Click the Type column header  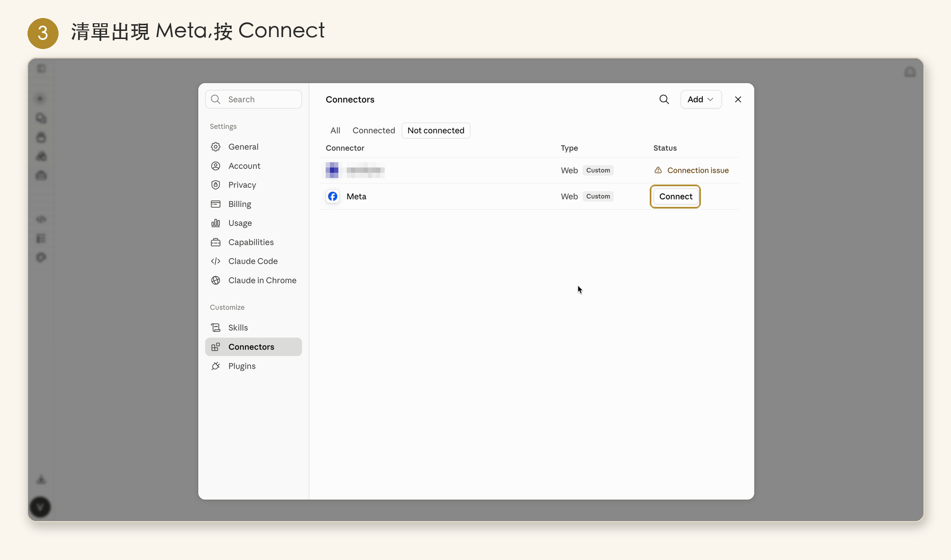[x=569, y=148]
